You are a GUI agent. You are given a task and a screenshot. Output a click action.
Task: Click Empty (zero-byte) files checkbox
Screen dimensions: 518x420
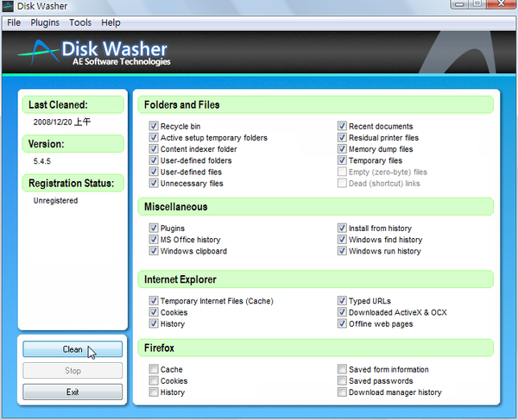click(342, 172)
